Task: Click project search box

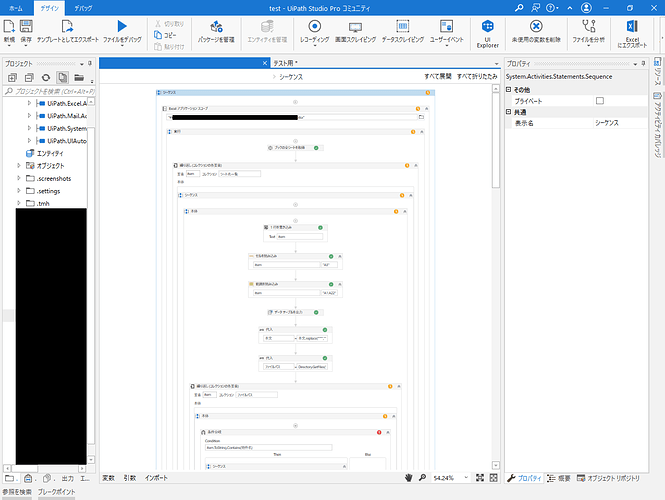Action: point(49,91)
